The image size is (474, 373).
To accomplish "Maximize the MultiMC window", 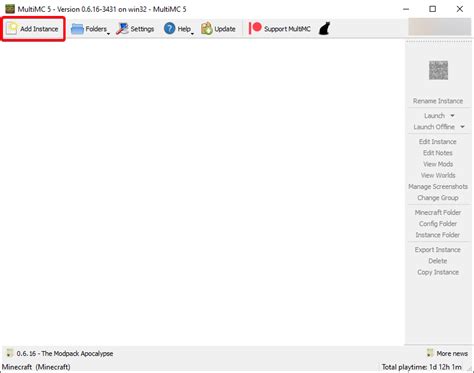I will coord(432,9).
